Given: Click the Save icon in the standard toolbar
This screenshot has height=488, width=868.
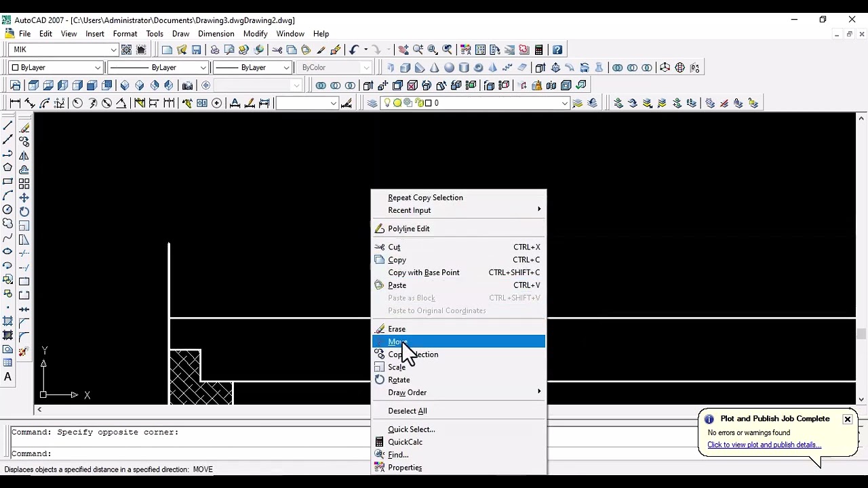Looking at the screenshot, I should [197, 49].
